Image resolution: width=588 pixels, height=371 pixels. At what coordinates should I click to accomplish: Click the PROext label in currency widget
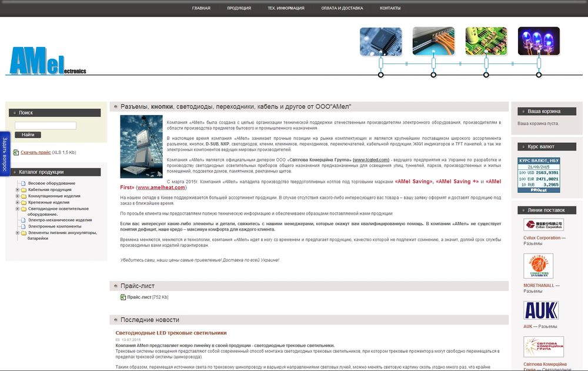539,190
